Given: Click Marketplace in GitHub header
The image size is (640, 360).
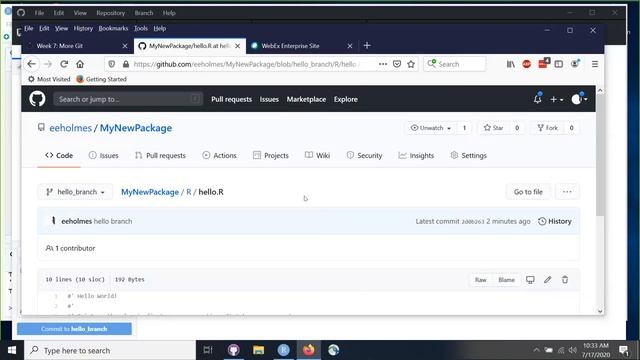Looking at the screenshot, I should tap(306, 99).
